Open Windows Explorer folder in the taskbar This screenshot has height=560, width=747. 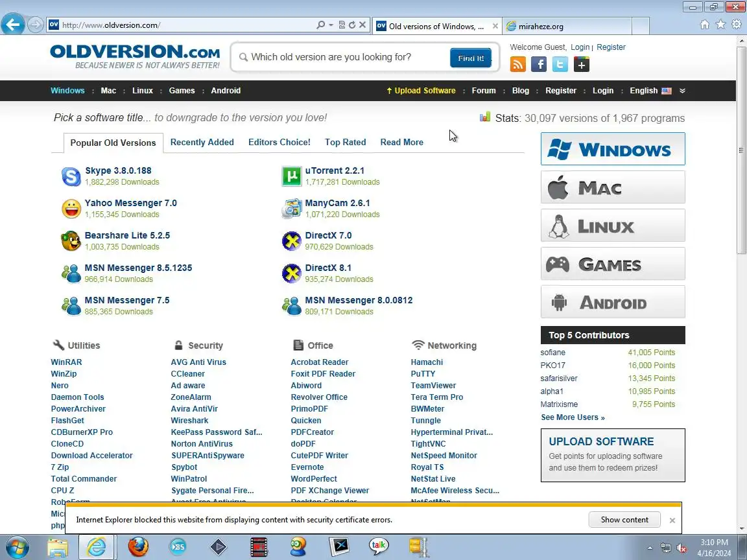coord(58,546)
